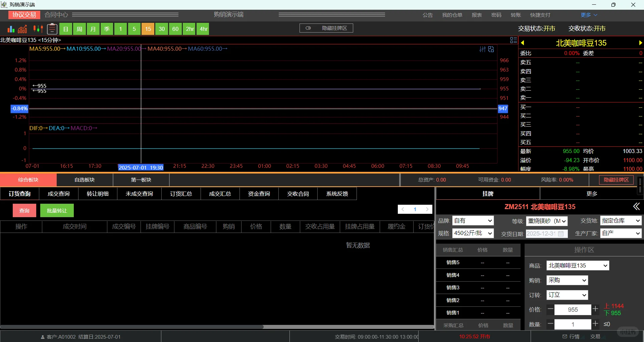Select the 日 daily period

(x=66, y=29)
